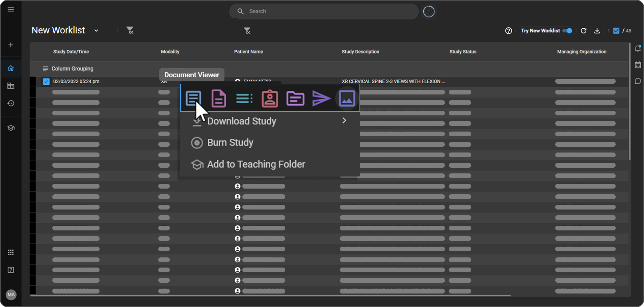Open the image viewer icon in popup toolbar

tap(347, 99)
